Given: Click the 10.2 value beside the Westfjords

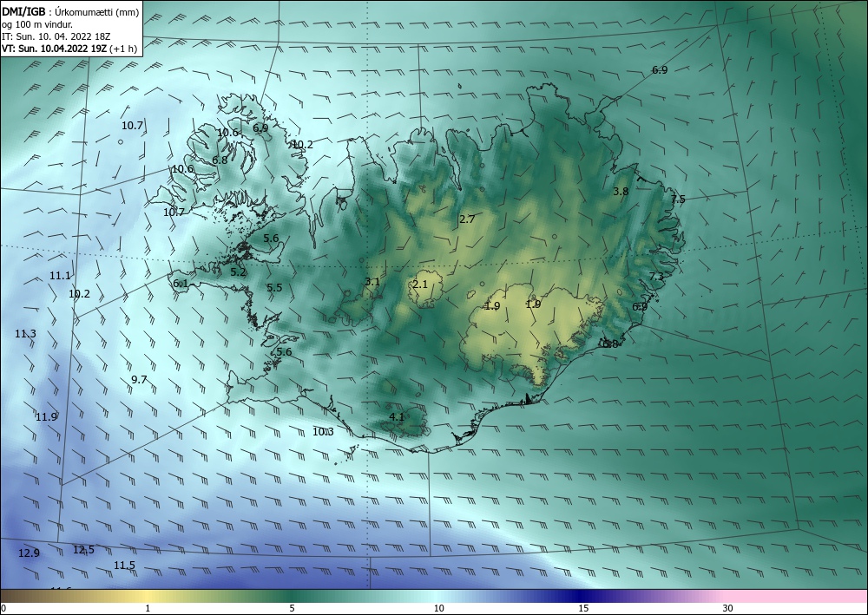Looking at the screenshot, I should (x=302, y=145).
